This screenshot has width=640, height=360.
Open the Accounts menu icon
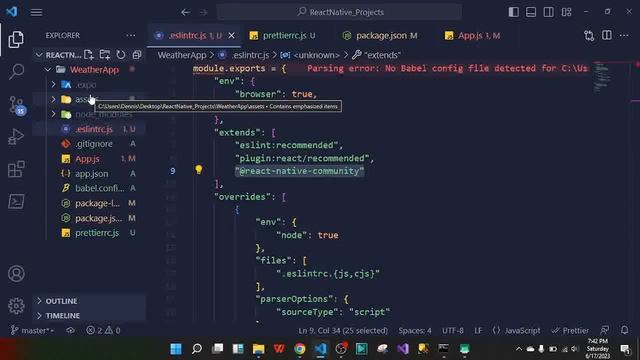coord(16,273)
